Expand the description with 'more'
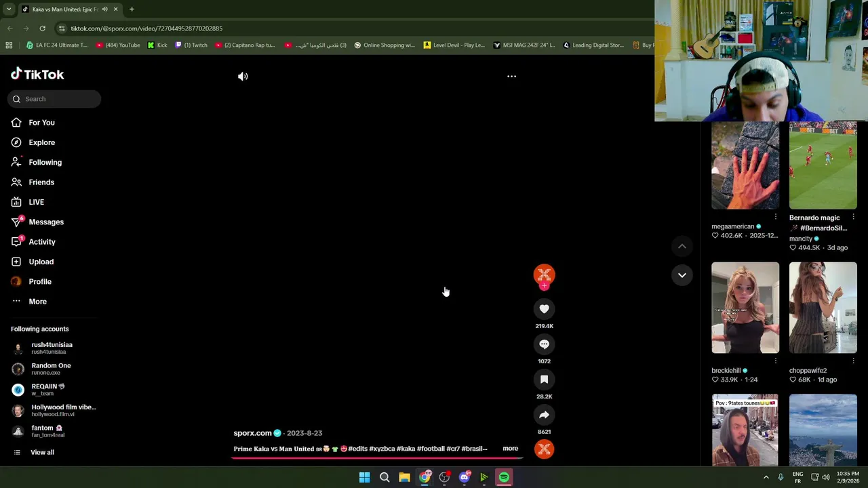The width and height of the screenshot is (868, 488). point(510,449)
